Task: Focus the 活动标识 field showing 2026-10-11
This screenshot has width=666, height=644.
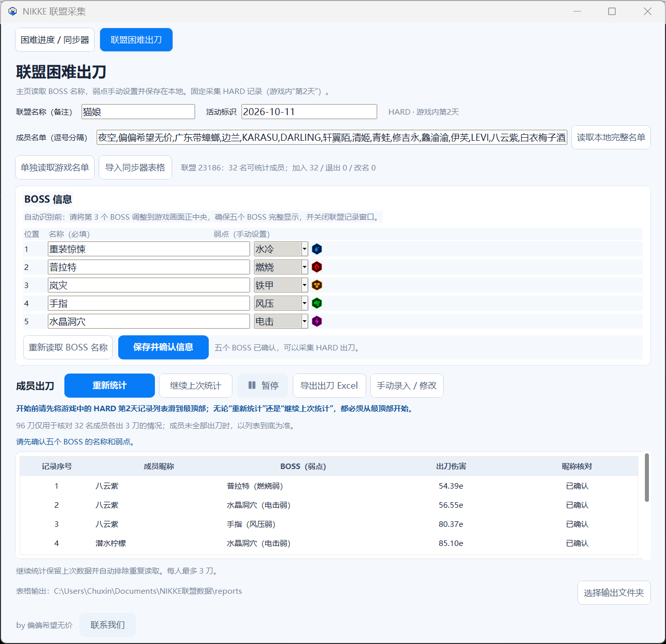Action: click(x=309, y=112)
